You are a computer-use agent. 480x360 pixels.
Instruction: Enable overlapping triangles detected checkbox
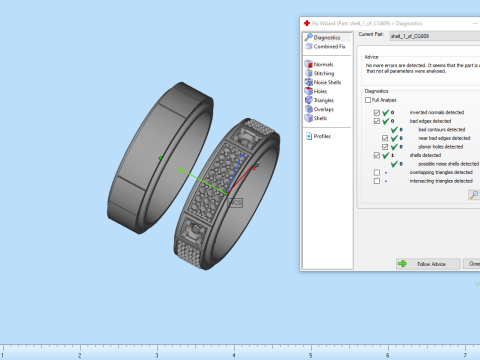coord(377,172)
